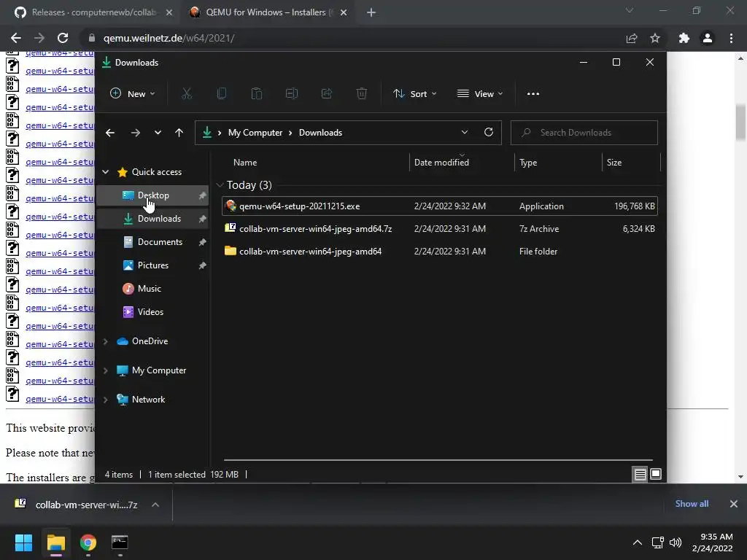Click the Paste clipboard icon in Explorer toolbar
Image resolution: width=747 pixels, height=560 pixels.
(x=256, y=94)
